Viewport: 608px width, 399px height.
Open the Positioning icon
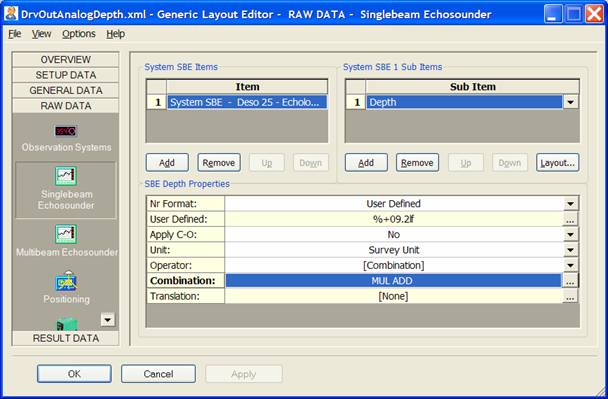[66, 281]
